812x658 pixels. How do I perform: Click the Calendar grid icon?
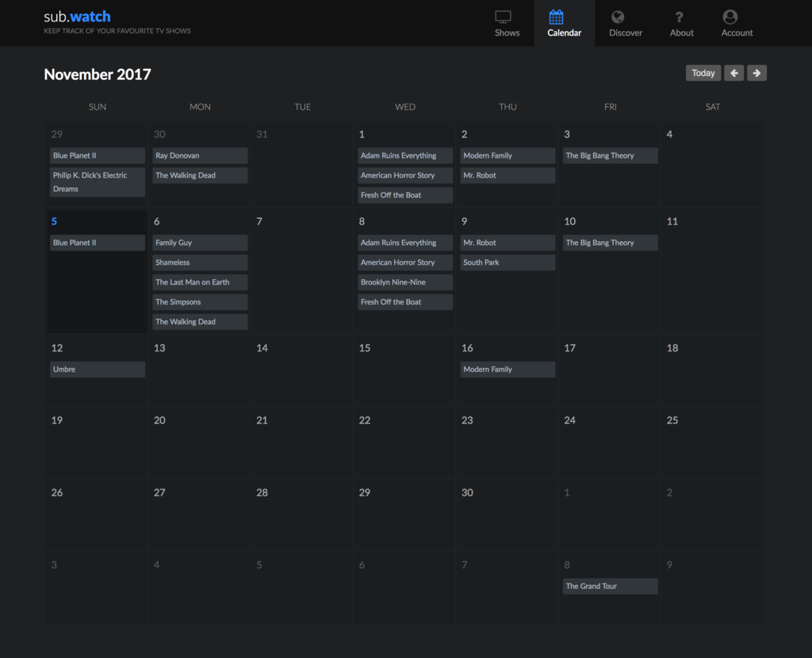pos(556,17)
